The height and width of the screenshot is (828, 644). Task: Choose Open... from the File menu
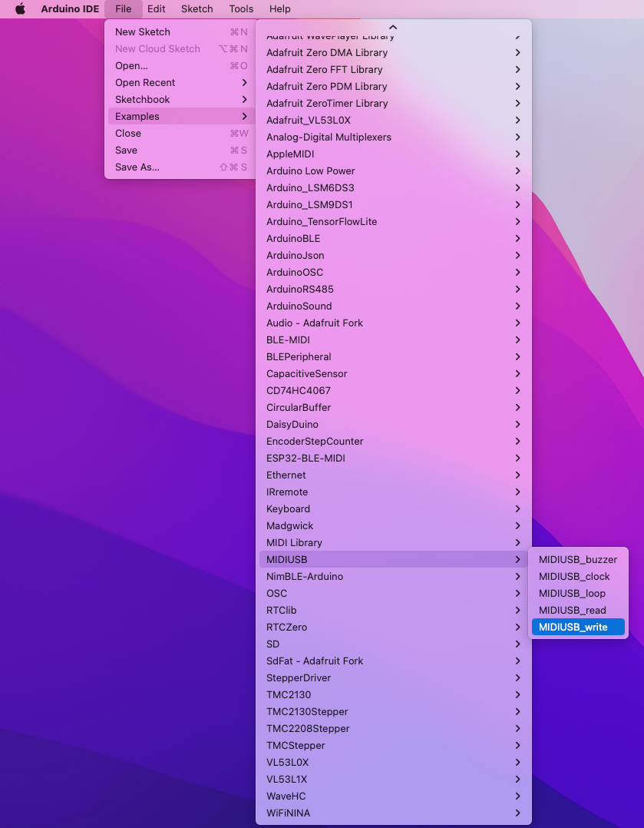[x=181, y=65]
